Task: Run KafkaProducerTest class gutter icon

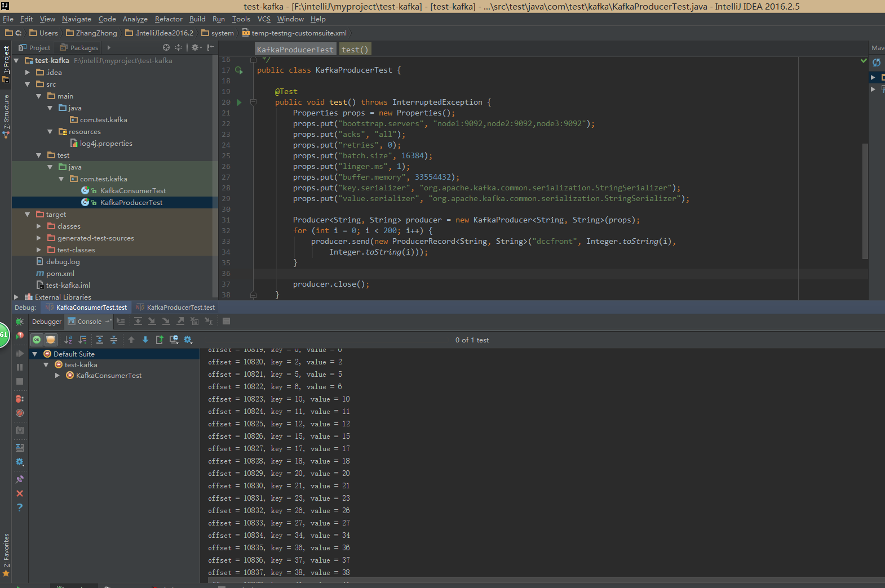Action: coord(239,70)
